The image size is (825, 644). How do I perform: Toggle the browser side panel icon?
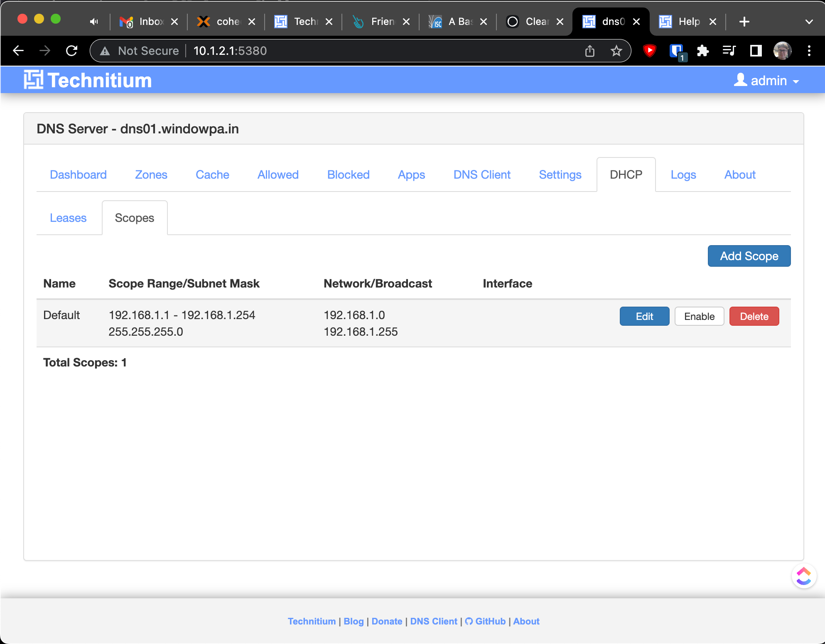[756, 51]
